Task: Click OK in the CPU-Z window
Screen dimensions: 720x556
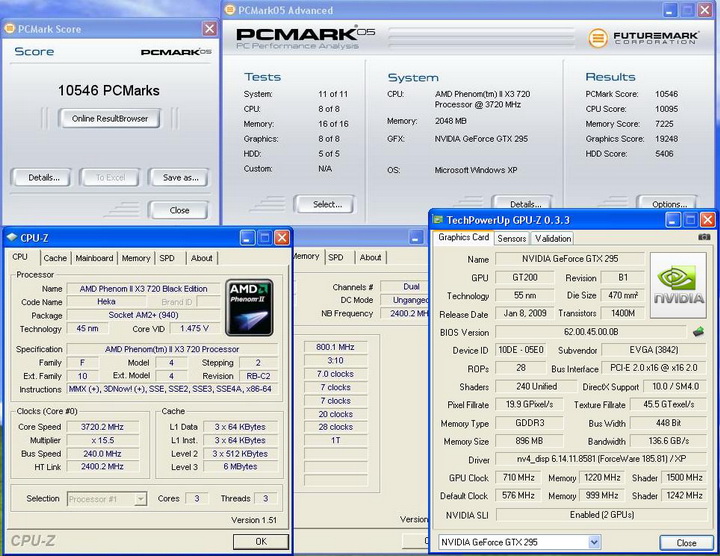Action: pyautogui.click(x=261, y=541)
